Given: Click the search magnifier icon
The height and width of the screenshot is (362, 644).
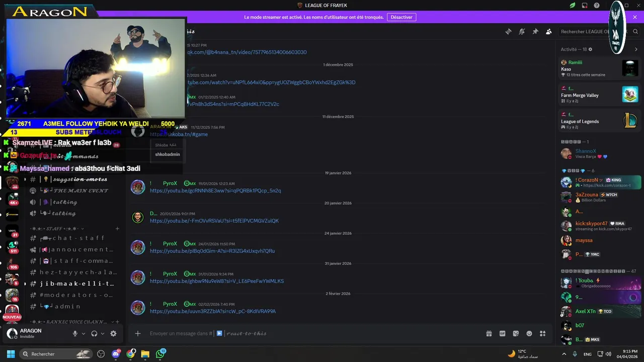Looking at the screenshot, I should [x=635, y=31].
